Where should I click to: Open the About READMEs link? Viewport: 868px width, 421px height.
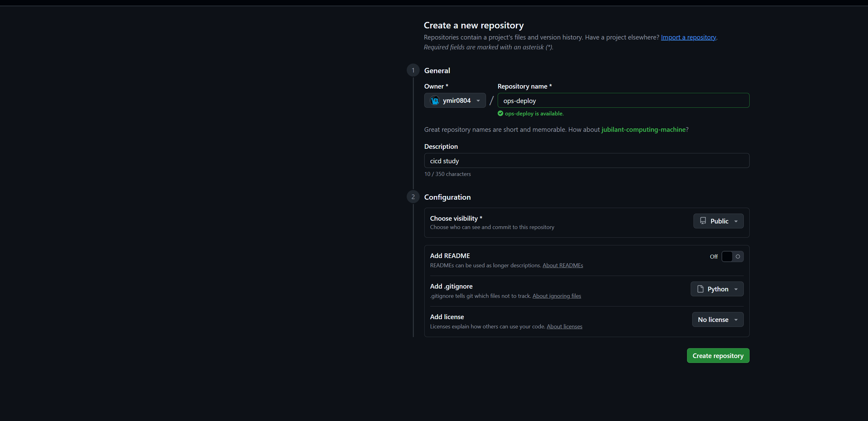[562, 265]
